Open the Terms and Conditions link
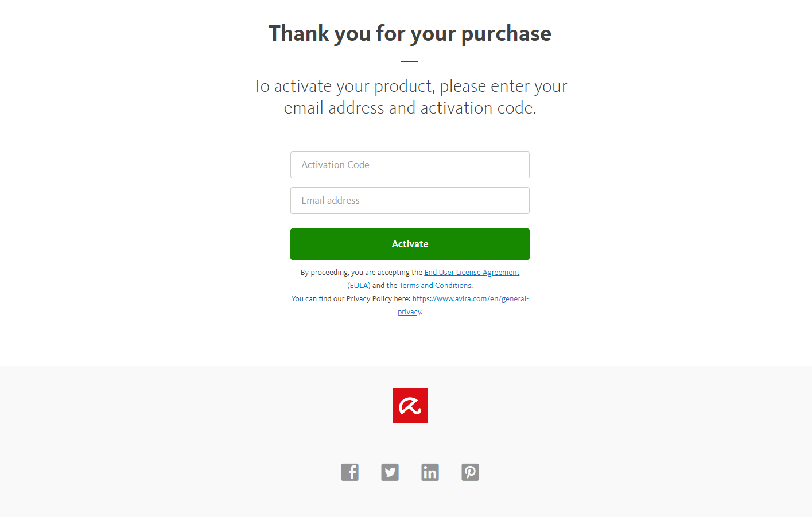Image resolution: width=812 pixels, height=517 pixels. click(x=435, y=286)
